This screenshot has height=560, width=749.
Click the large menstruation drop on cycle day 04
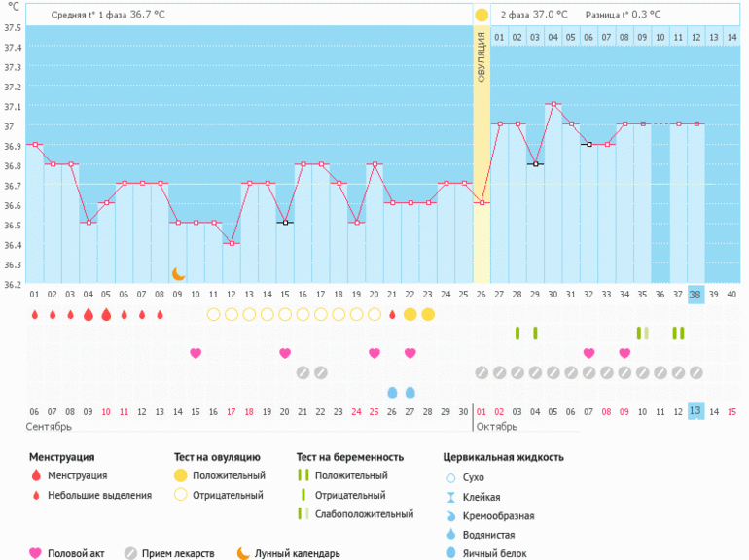[x=89, y=314]
